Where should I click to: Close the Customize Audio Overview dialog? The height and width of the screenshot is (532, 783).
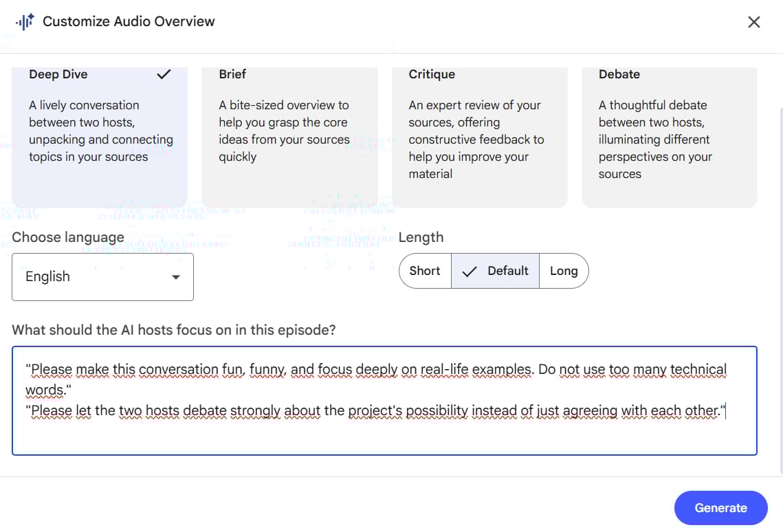pos(753,21)
